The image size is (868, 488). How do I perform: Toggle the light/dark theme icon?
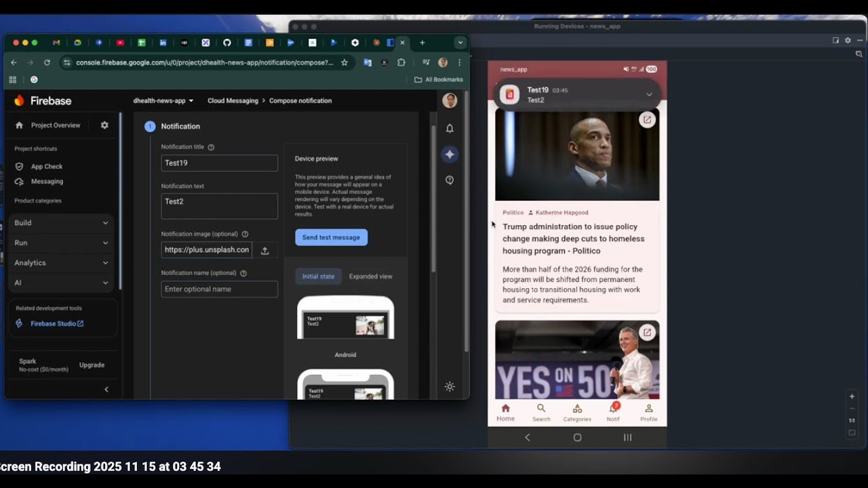tap(450, 387)
